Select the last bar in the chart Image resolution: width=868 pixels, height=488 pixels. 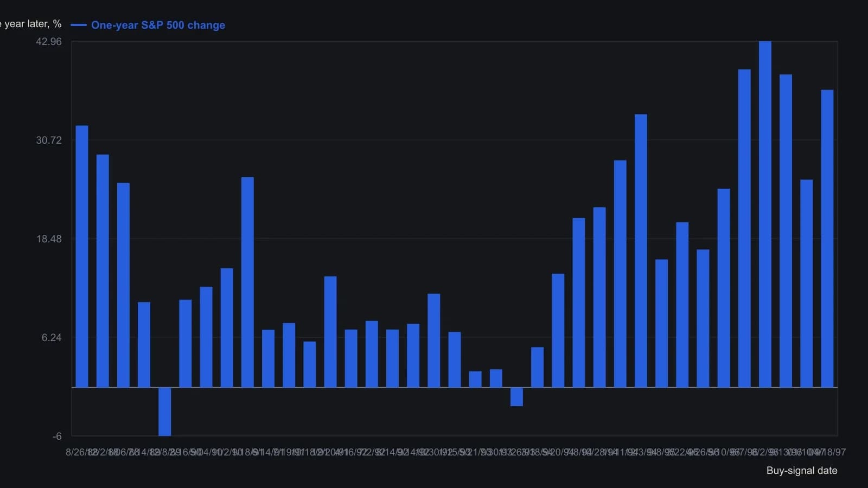coord(827,239)
